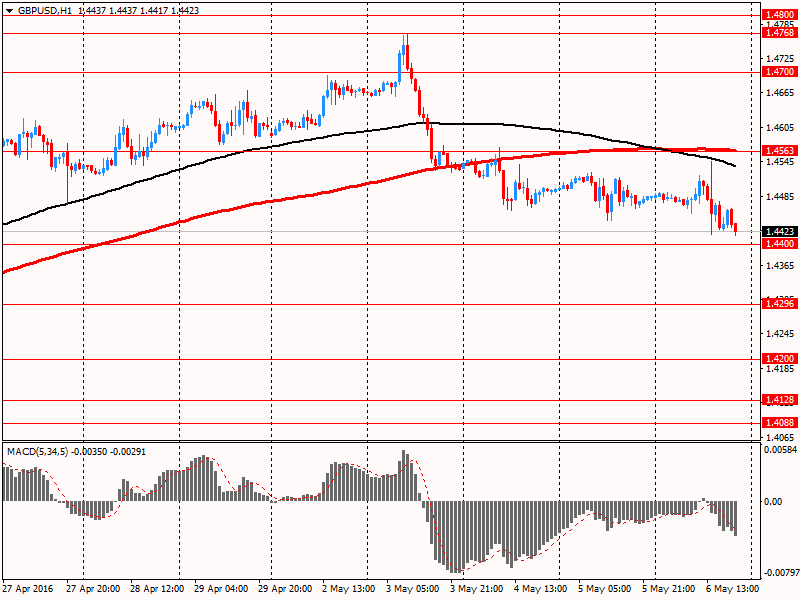Select the 1.4400 red price level label
The image size is (800, 600).
[x=780, y=244]
